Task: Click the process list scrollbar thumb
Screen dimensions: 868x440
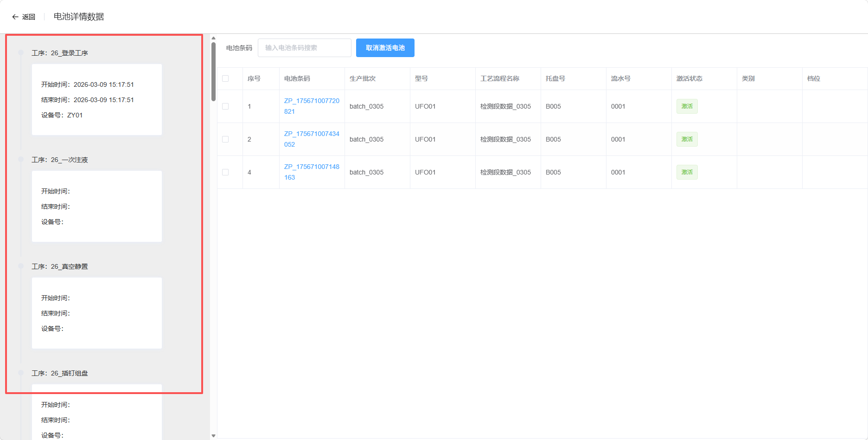Action: click(x=213, y=71)
